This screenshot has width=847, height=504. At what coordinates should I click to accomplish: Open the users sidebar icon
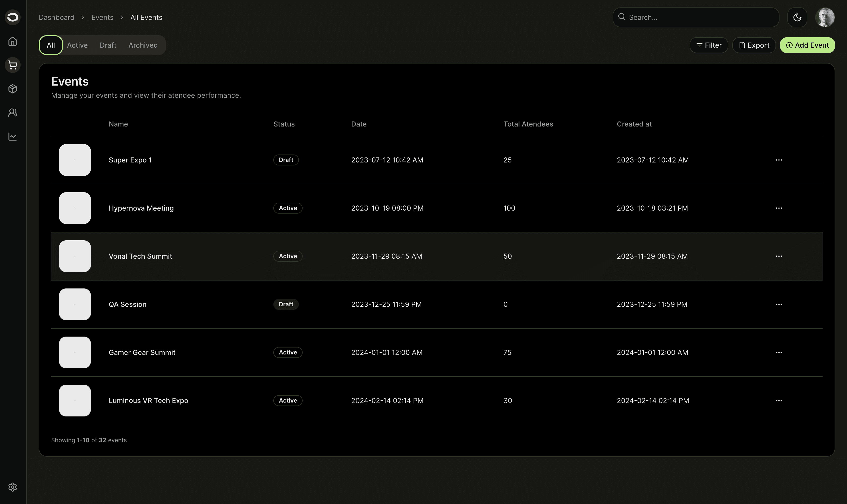tap(13, 113)
